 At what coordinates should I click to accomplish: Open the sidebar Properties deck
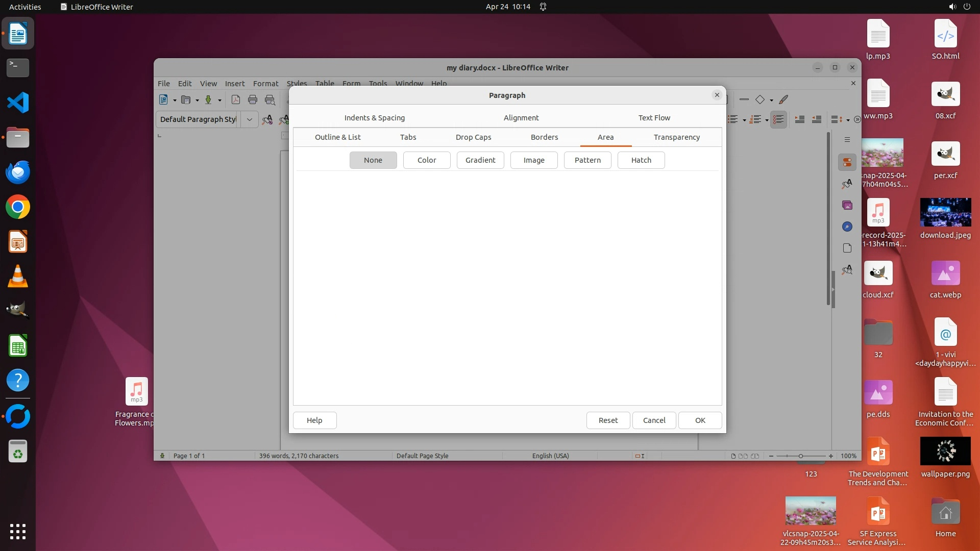coord(847,162)
